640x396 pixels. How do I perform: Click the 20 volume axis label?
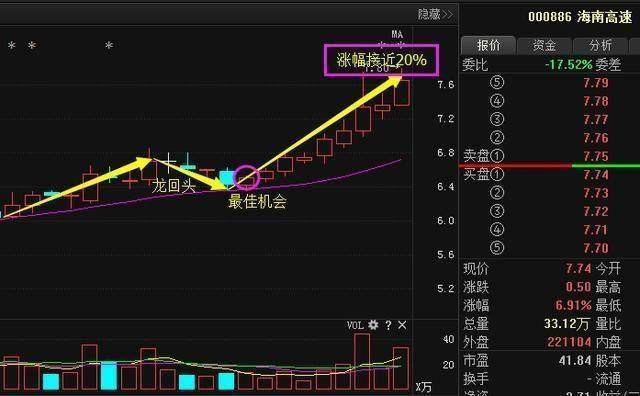point(449,365)
